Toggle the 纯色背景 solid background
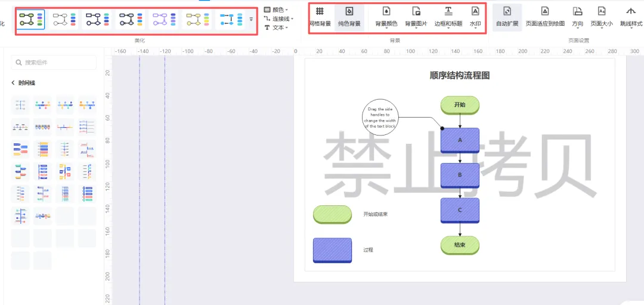Viewport: 644px width, 305px height. point(349,17)
